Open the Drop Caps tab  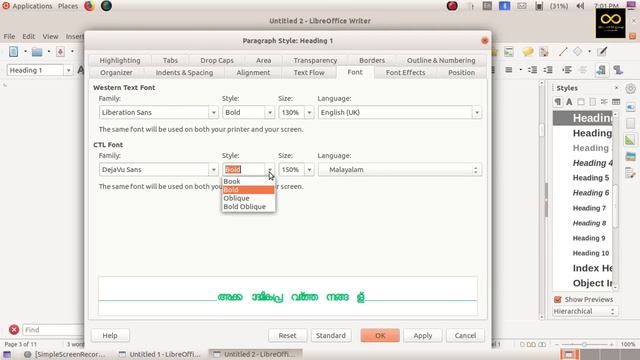tap(217, 60)
